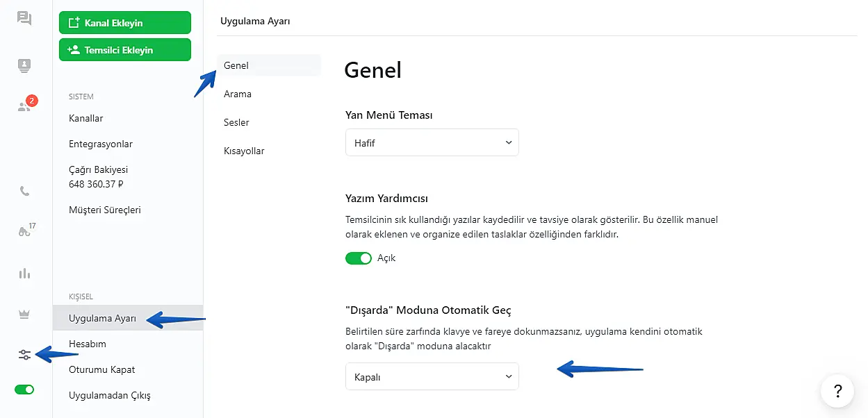Viewport: 868px width, 418px height.
Task: Click the Temsilci Ekleyin button
Action: point(125,50)
